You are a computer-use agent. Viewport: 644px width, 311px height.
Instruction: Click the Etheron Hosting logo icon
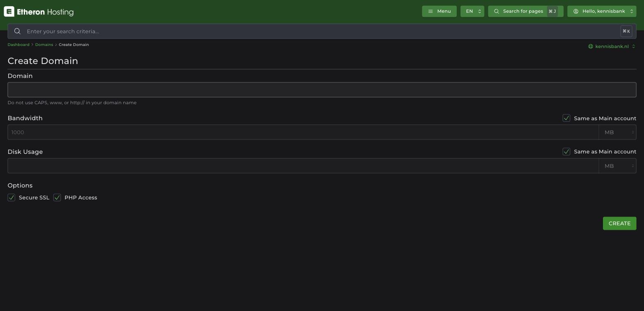pyautogui.click(x=9, y=11)
